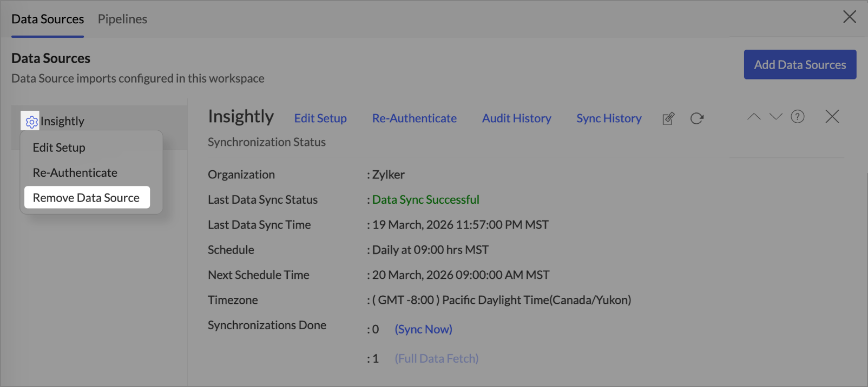868x387 pixels.
Task: Close the Data Sources dialog window
Action: point(849,17)
